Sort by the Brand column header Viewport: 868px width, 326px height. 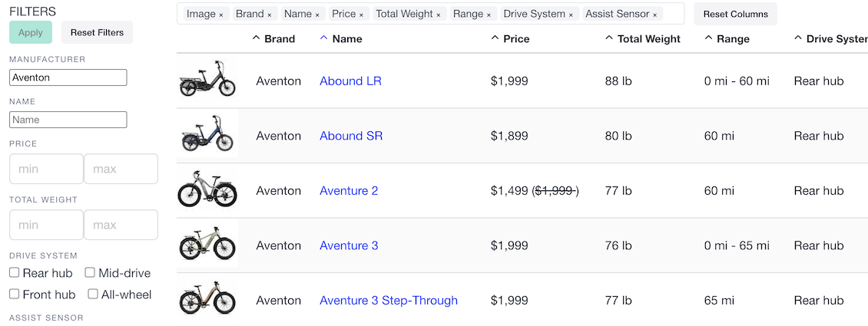[273, 38]
